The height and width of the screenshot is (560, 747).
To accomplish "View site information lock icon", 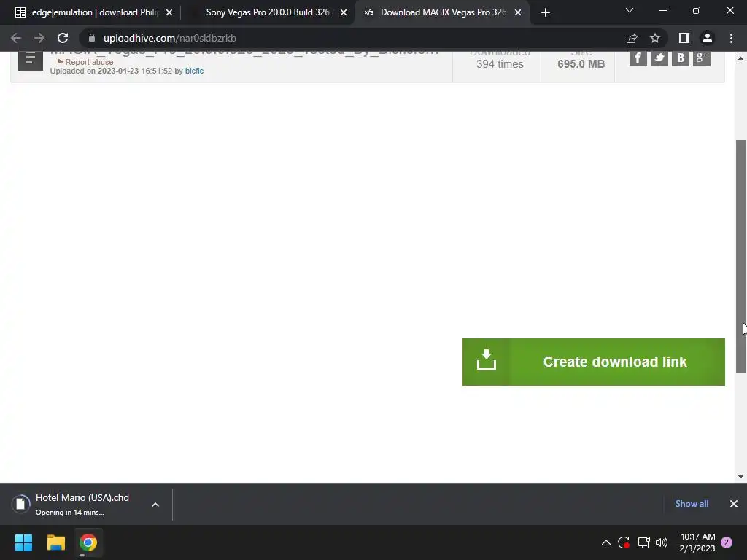I will (x=92, y=38).
